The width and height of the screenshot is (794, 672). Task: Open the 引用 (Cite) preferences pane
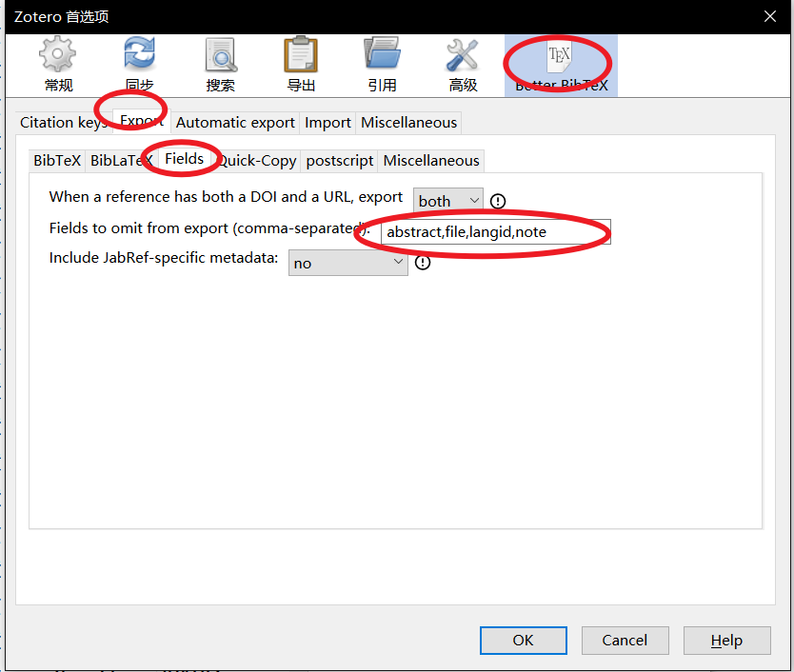(x=383, y=65)
